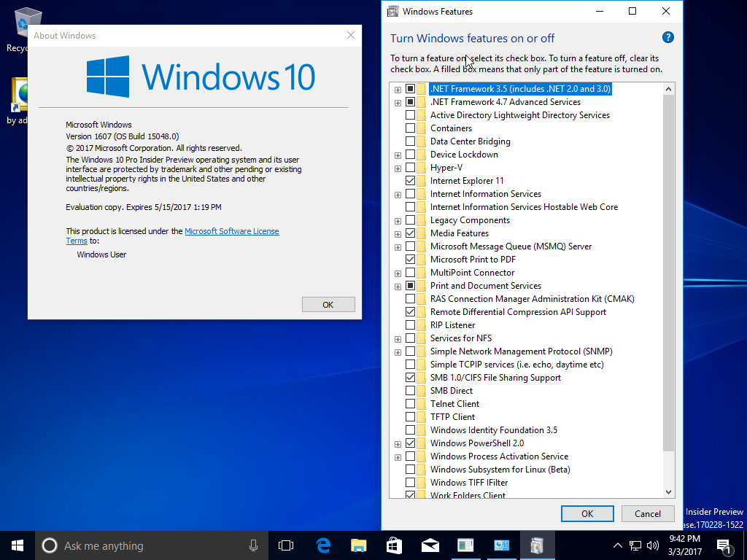Enable the TFTP Client checkbox
Viewport: 747px width, 560px height.
(x=410, y=417)
